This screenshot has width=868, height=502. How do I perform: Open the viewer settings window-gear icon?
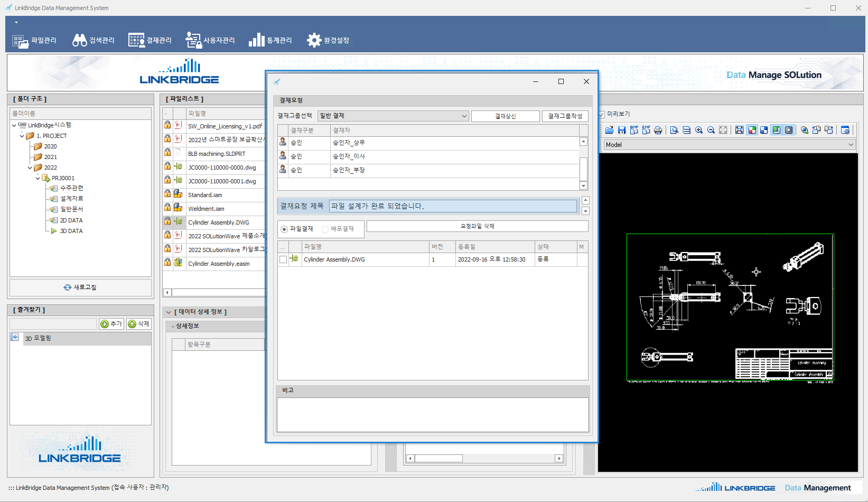(x=845, y=130)
